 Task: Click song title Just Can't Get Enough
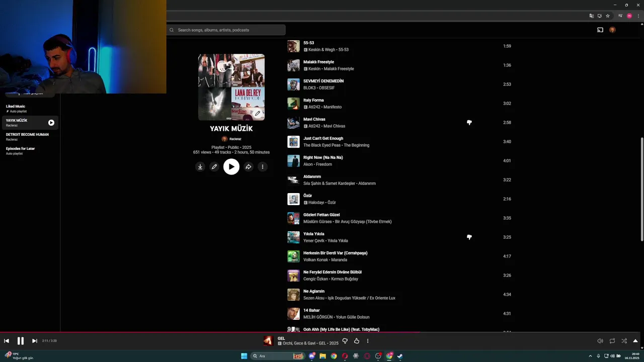coord(323,138)
